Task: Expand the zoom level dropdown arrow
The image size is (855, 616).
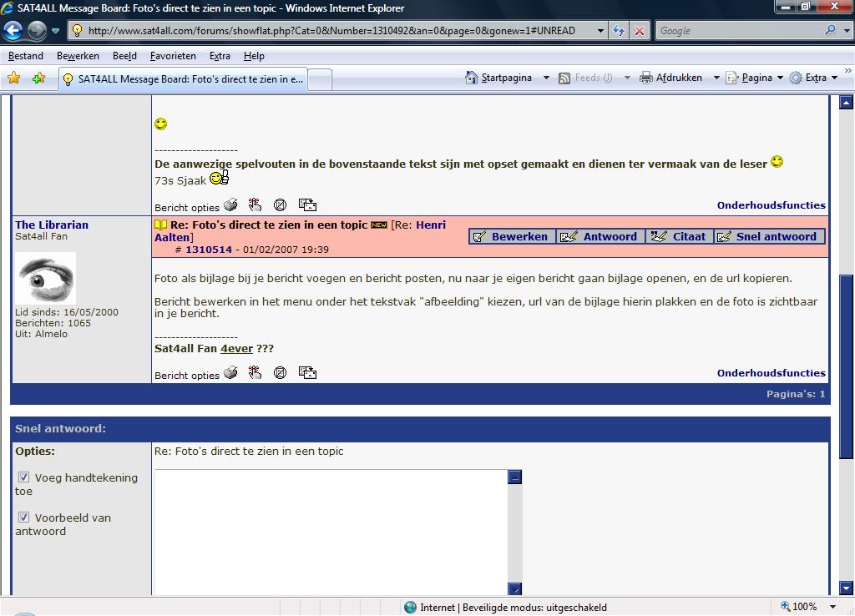Action: pyautogui.click(x=832, y=607)
